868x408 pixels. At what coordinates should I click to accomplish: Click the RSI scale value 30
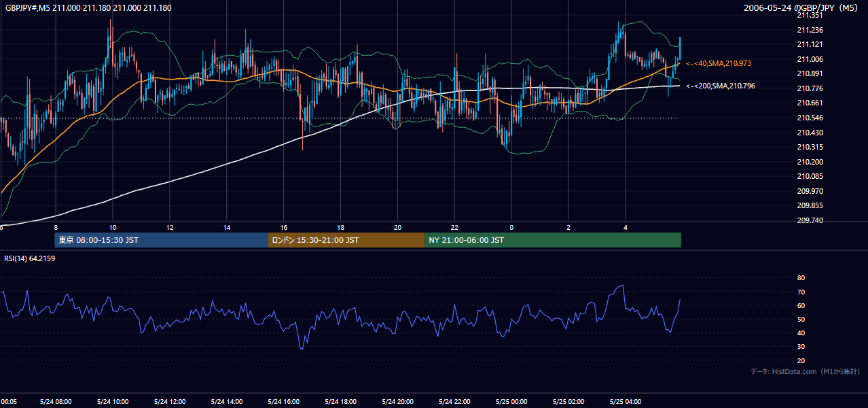801,347
